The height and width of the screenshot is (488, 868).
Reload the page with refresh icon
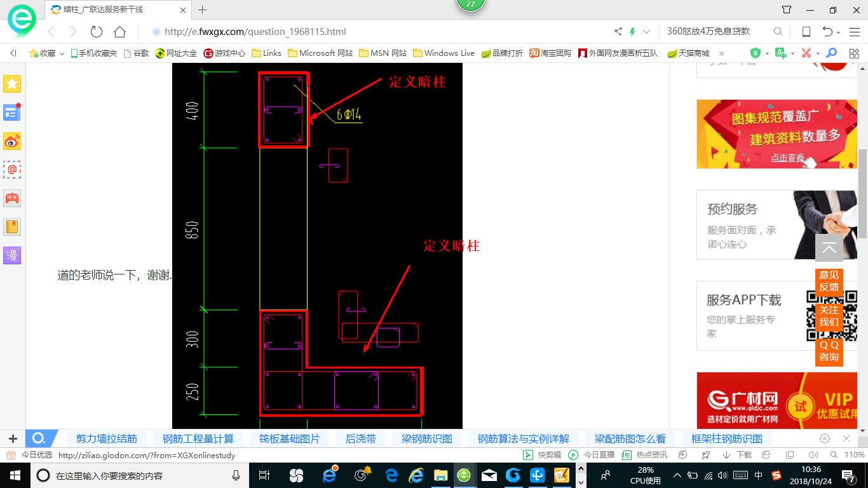97,32
